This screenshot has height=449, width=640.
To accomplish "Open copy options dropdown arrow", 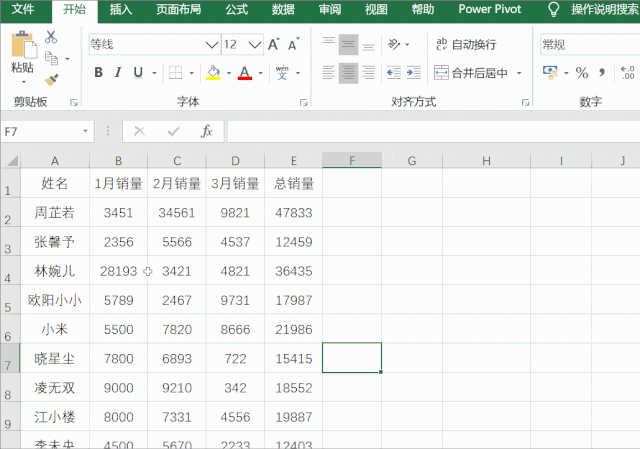I will (x=67, y=59).
